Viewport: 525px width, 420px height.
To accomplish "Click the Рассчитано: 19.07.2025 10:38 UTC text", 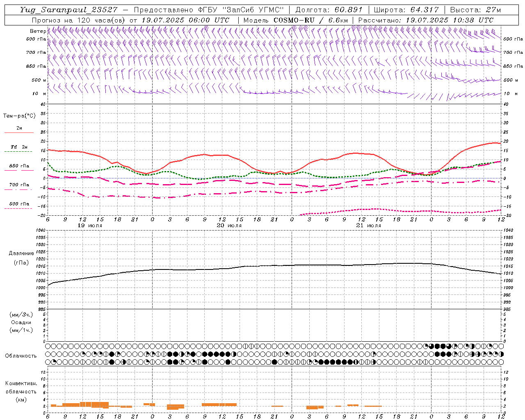I will click(x=426, y=20).
